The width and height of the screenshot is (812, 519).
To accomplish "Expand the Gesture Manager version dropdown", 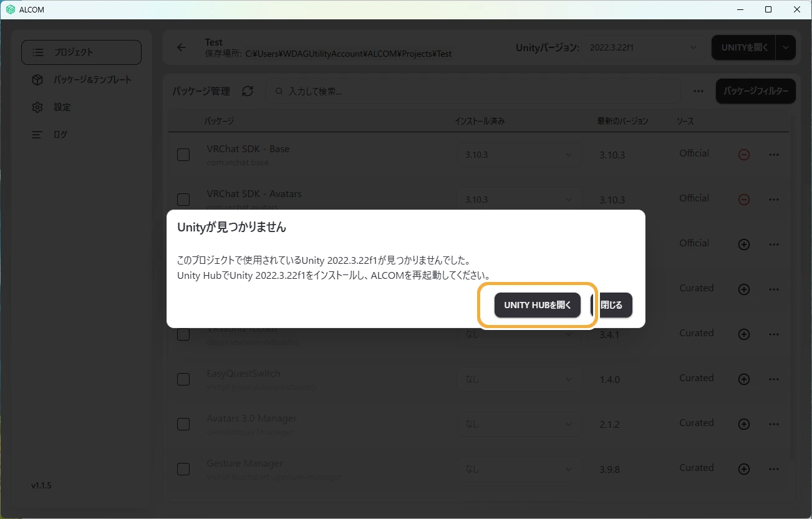I will [518, 469].
